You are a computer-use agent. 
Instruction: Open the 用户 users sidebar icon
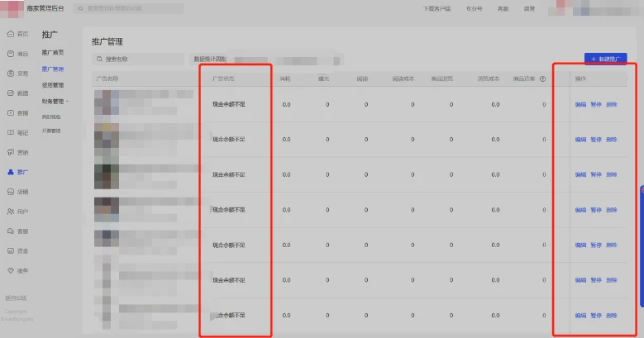tap(11, 212)
